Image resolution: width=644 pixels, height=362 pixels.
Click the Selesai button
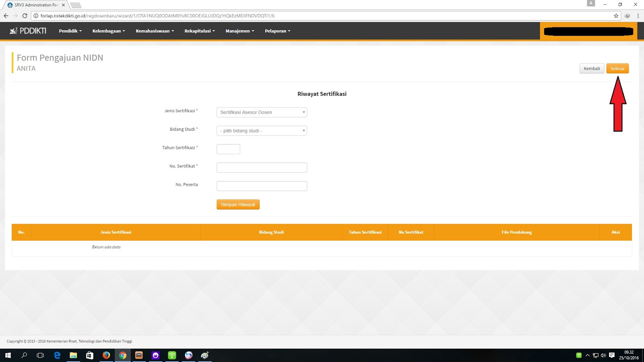tap(617, 68)
